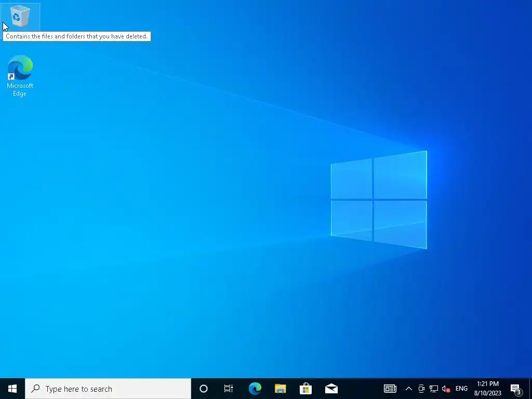Select the Microsoft Edge desktop shortcut
Screen dimensions: 532x399
pos(20,76)
